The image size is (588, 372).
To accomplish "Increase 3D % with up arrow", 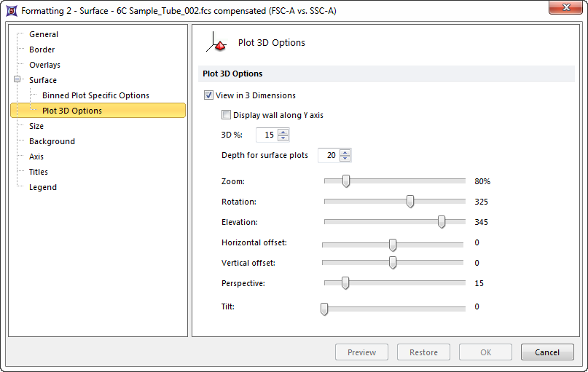I will tap(283, 132).
